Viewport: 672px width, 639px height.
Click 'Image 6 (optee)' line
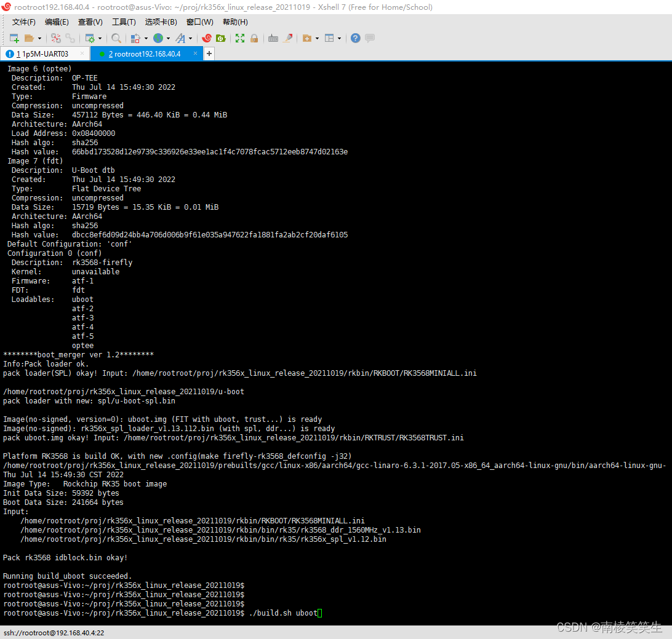[39, 68]
